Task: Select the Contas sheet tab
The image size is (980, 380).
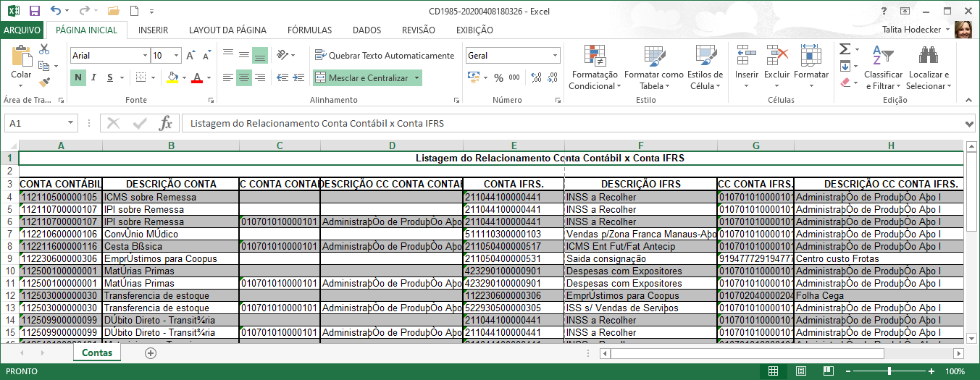Action: [96, 352]
